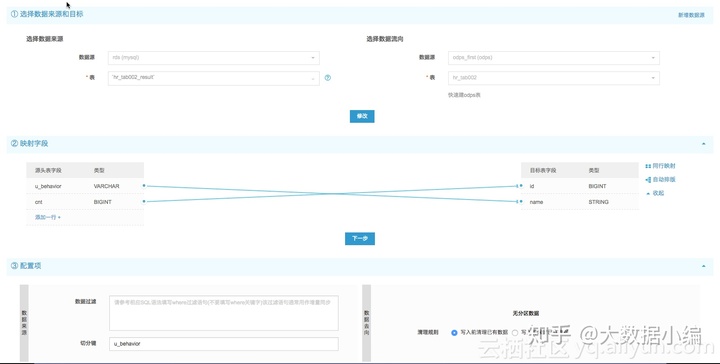Open the target 数据源 odps_first dropdown
720x364 pixels.
coord(554,58)
